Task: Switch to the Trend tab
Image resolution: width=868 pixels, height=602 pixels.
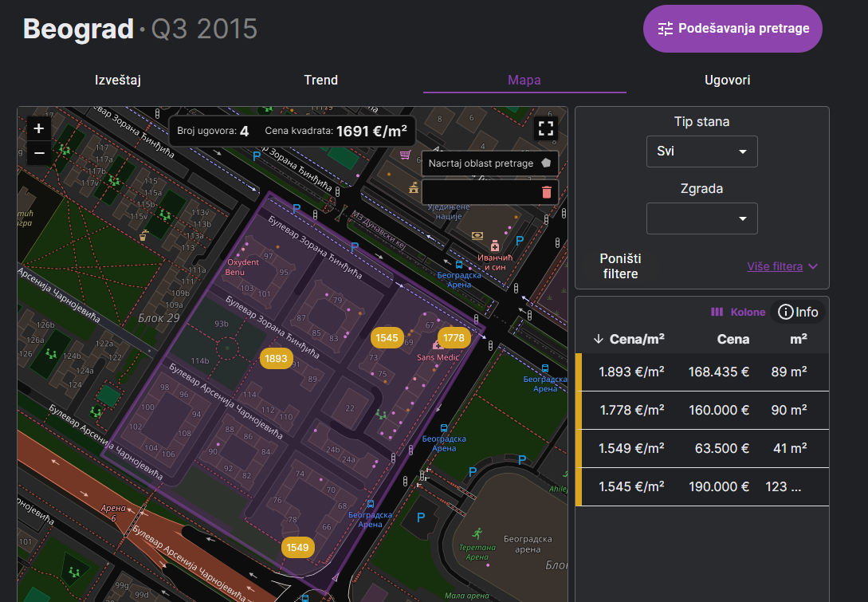Action: pyautogui.click(x=320, y=80)
